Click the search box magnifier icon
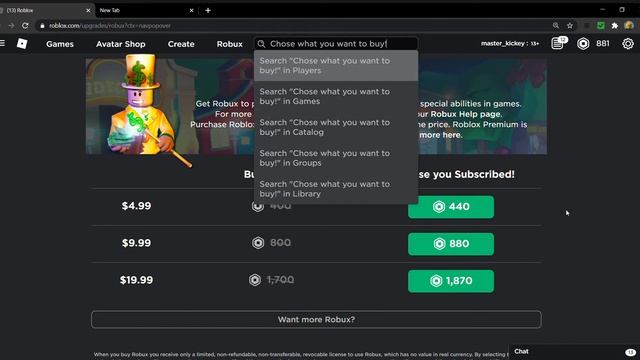640x360 pixels. [x=262, y=44]
